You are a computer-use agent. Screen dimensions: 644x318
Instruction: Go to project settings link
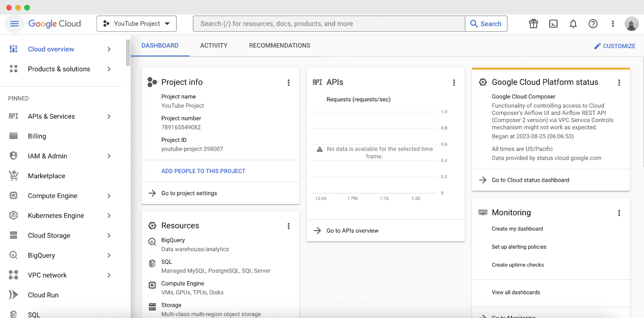[189, 193]
